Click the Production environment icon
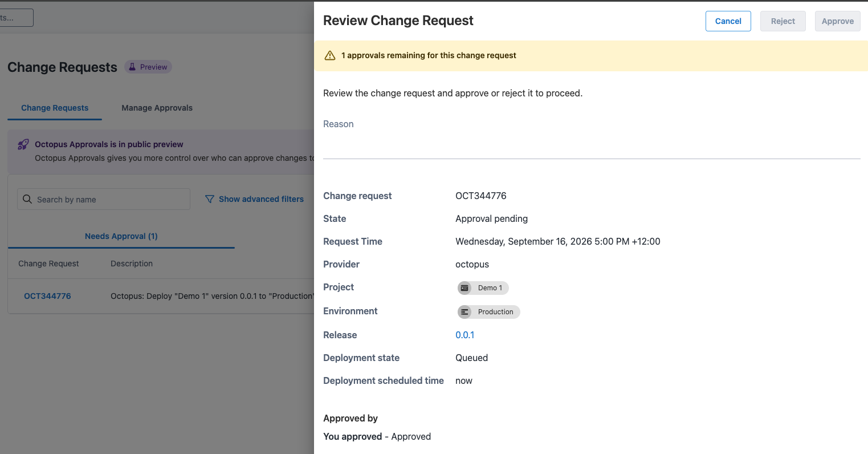 (464, 312)
